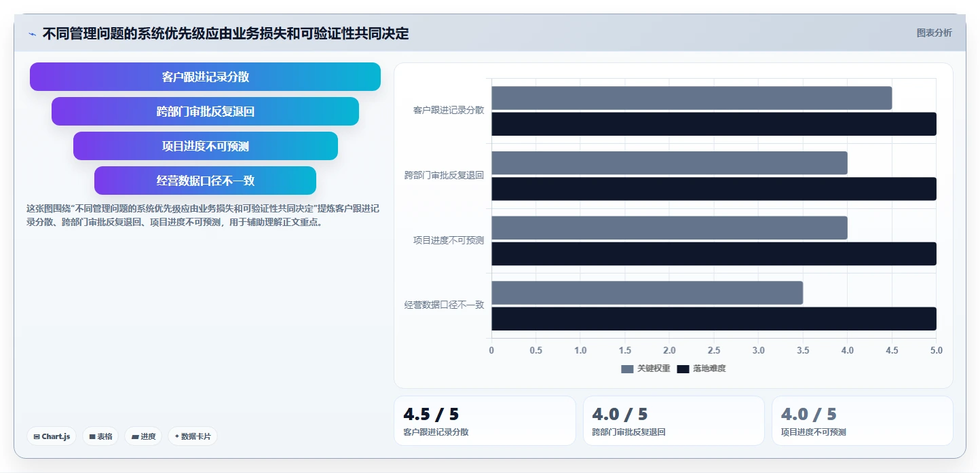The width and height of the screenshot is (980, 473).
Task: Click the 进度 tag chip
Action: pos(143,436)
